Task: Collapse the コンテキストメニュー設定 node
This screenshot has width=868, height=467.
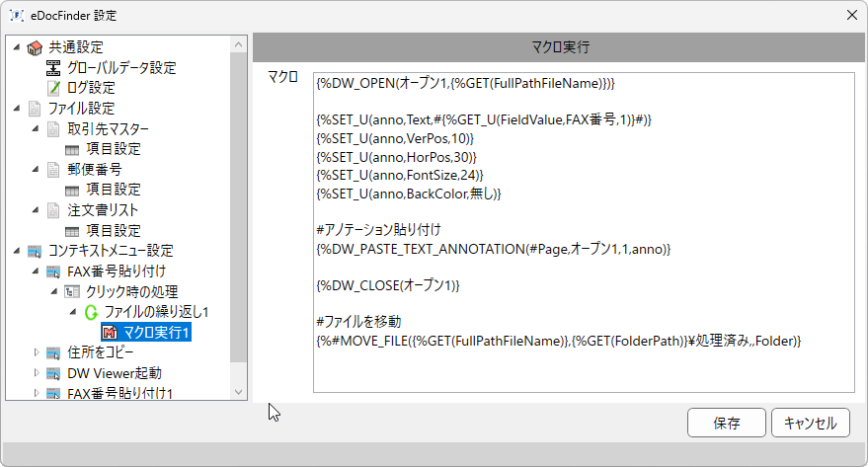Action: (17, 251)
